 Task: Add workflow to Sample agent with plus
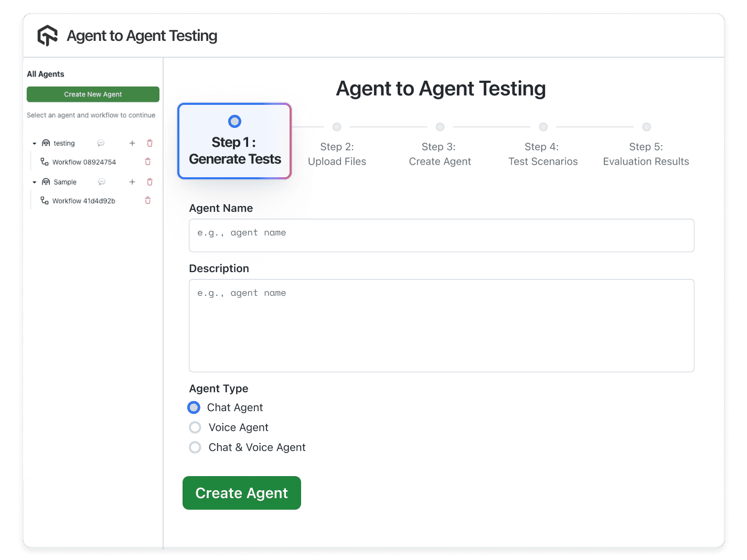(132, 182)
